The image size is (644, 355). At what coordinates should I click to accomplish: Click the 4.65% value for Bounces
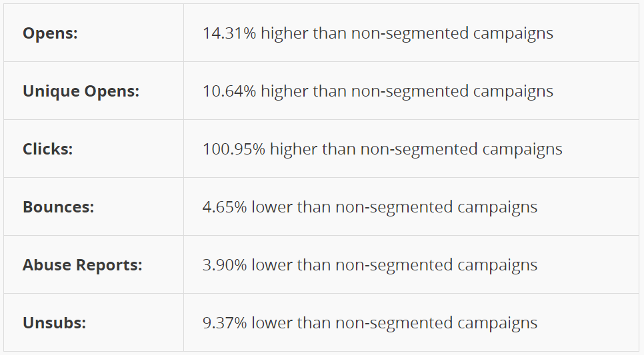tap(225, 207)
